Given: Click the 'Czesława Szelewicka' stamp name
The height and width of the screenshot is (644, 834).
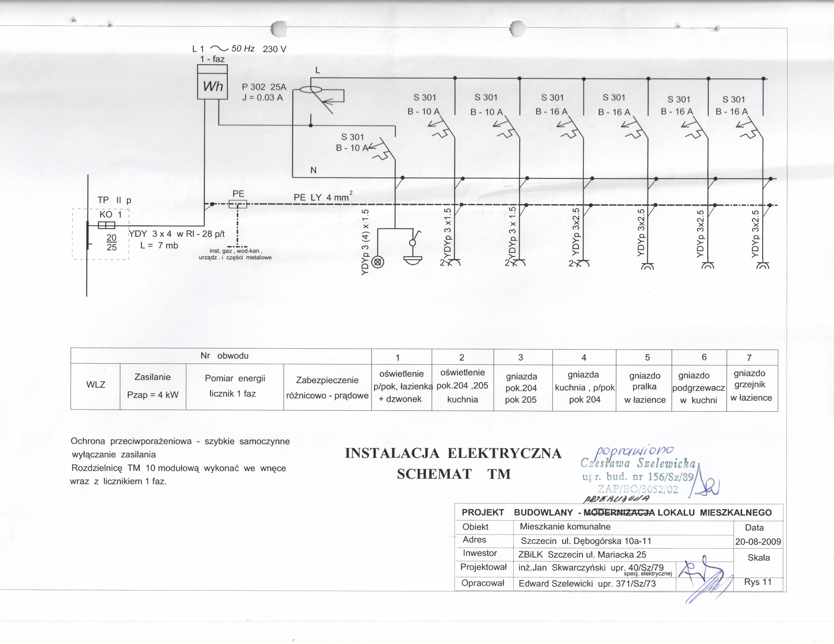Looking at the screenshot, I should (x=638, y=463).
